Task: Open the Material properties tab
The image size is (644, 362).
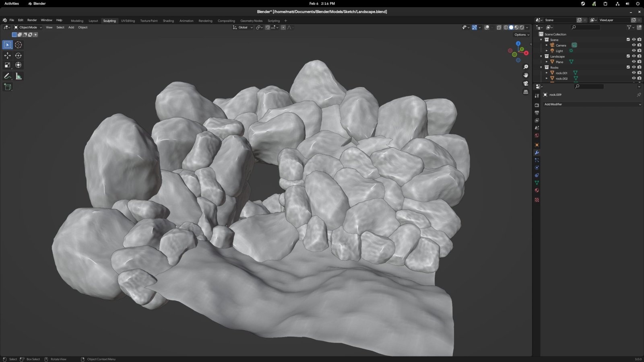Action: [x=537, y=191]
